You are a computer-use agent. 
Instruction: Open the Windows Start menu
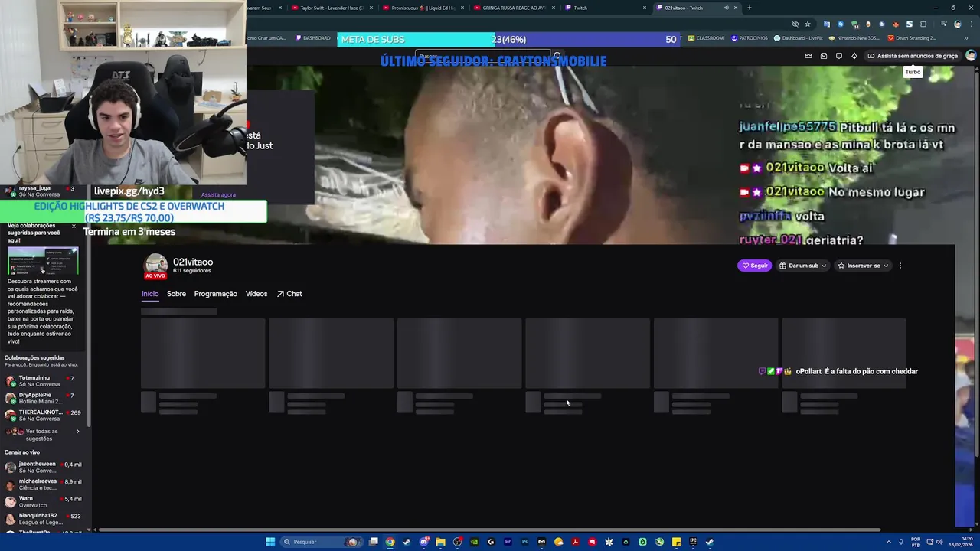270,542
